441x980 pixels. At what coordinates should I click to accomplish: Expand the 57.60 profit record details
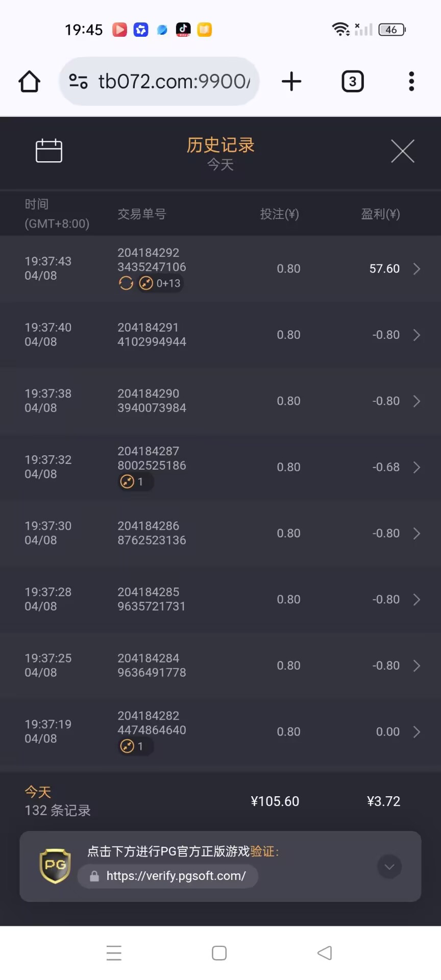pos(416,269)
